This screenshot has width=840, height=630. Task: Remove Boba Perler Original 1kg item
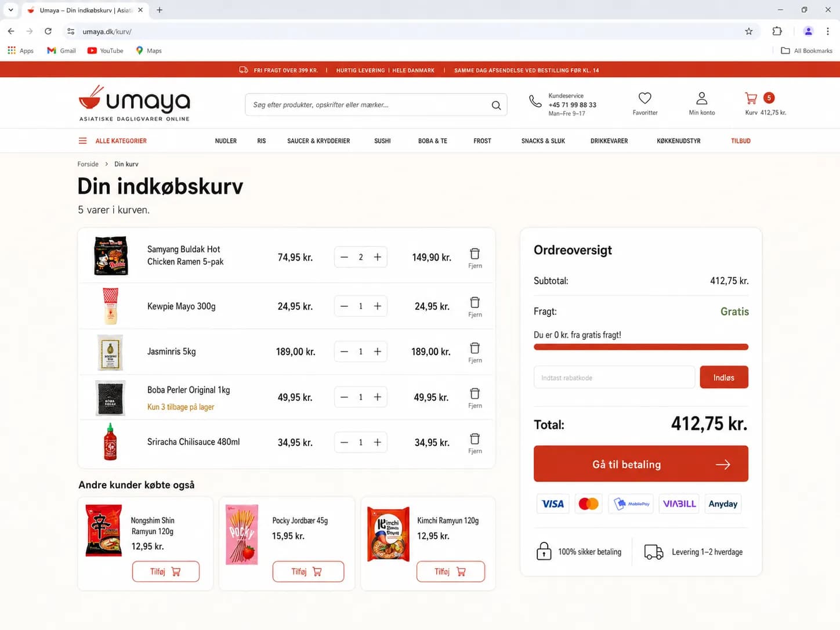(475, 397)
